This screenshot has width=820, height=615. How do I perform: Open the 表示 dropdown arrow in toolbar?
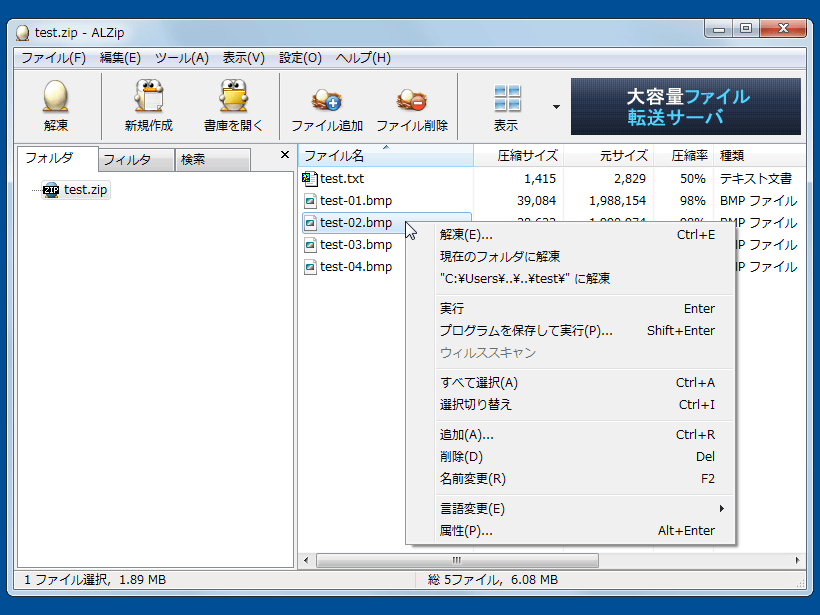coord(556,107)
